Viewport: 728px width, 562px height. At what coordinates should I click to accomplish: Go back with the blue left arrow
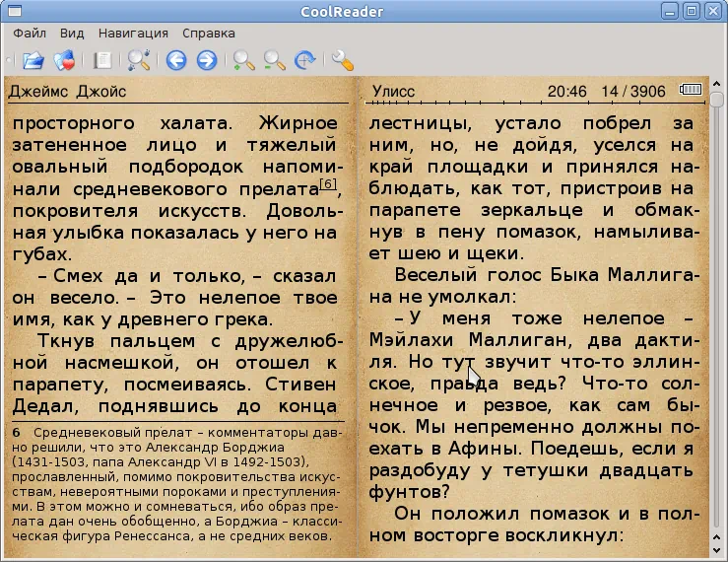[x=176, y=60]
